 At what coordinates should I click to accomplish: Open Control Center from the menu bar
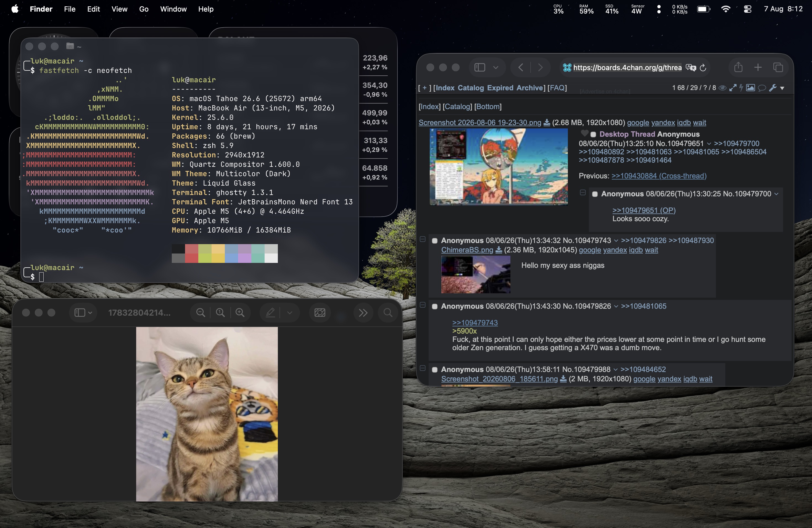(x=747, y=9)
